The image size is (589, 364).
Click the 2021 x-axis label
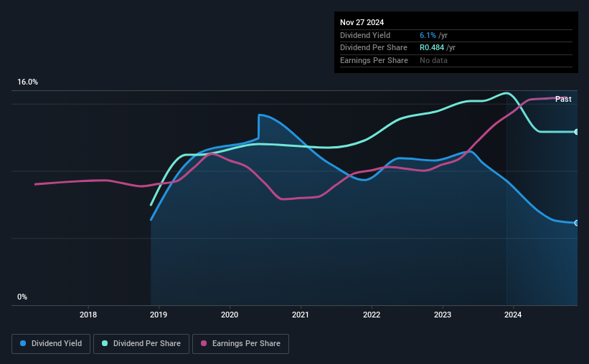[301, 315]
